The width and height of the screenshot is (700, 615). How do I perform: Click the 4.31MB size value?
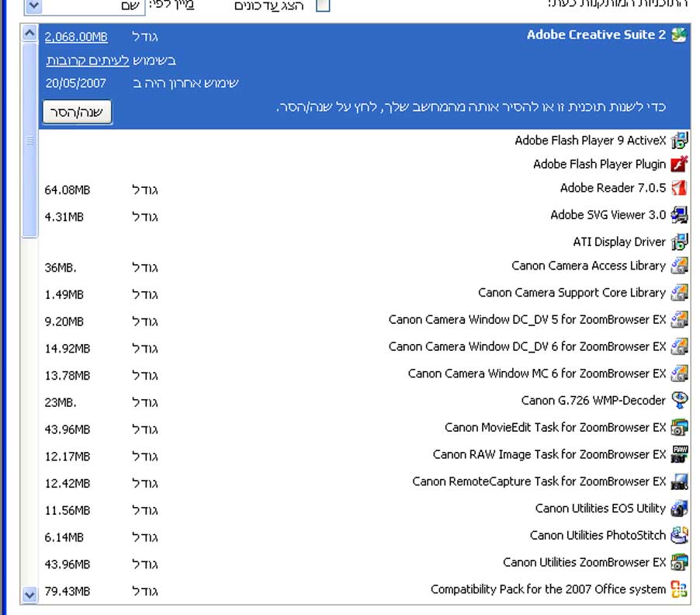(64, 217)
